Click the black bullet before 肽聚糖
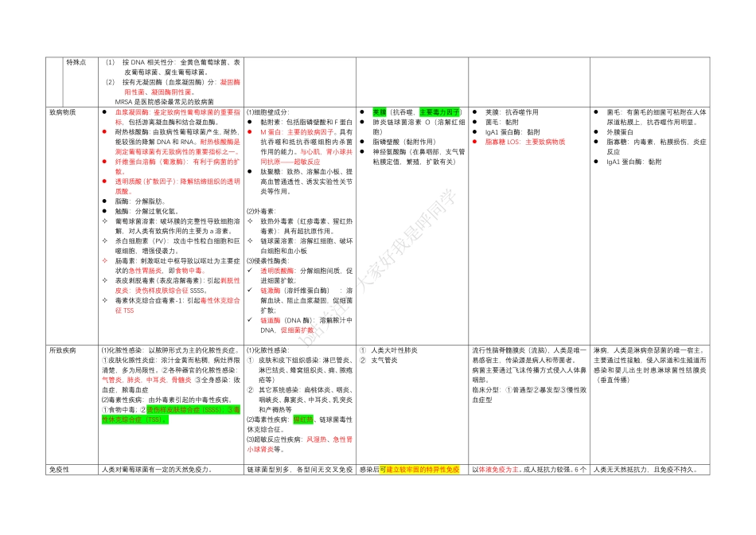 tap(249, 171)
